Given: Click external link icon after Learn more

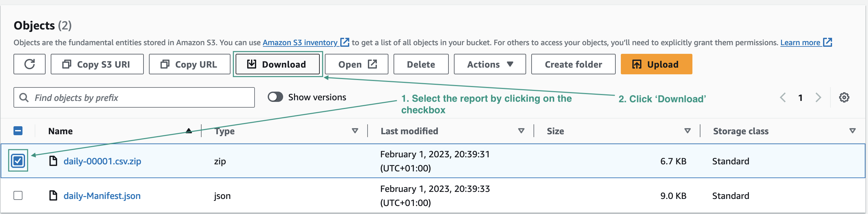Looking at the screenshot, I should pos(828,42).
